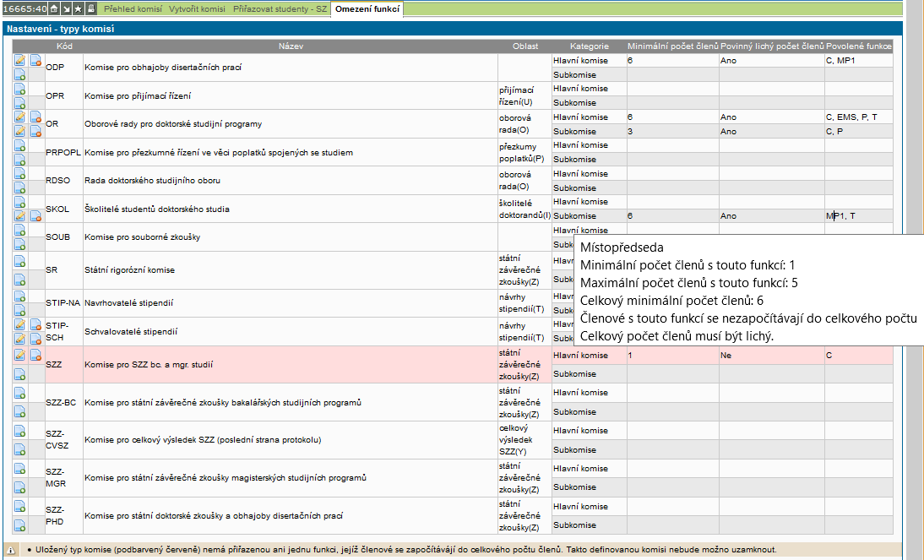Click the printer icon next to star
924x560 pixels.
tap(90, 9)
